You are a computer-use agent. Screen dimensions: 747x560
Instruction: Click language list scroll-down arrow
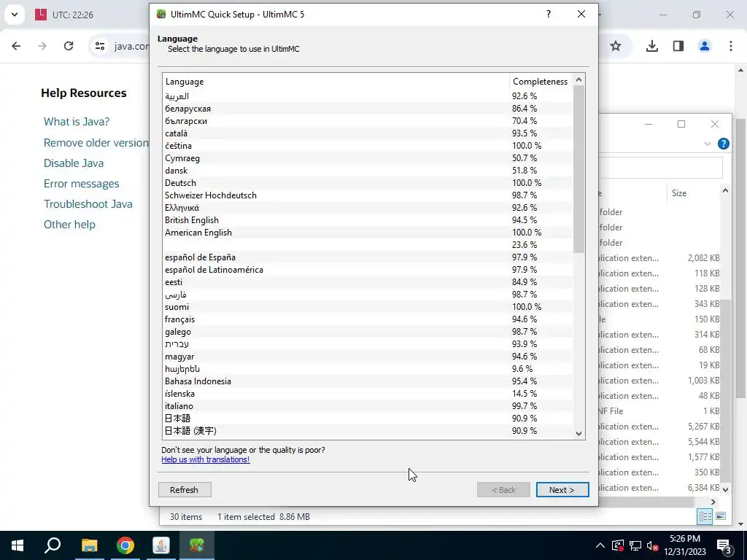coord(578,433)
